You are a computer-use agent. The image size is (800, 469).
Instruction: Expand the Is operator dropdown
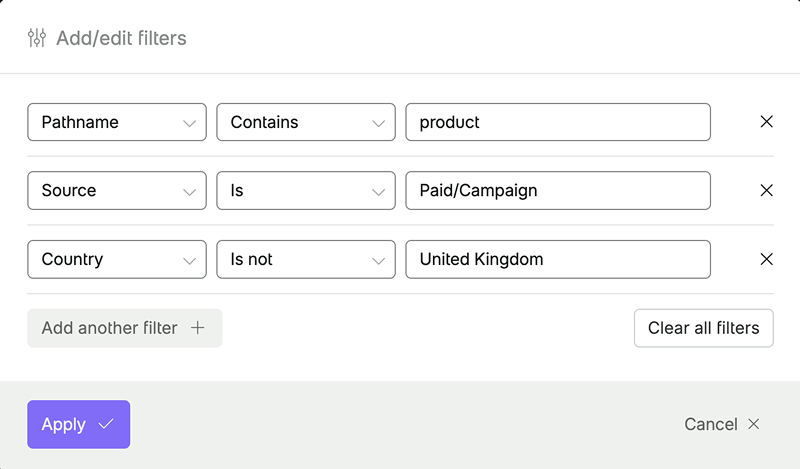[x=306, y=190]
